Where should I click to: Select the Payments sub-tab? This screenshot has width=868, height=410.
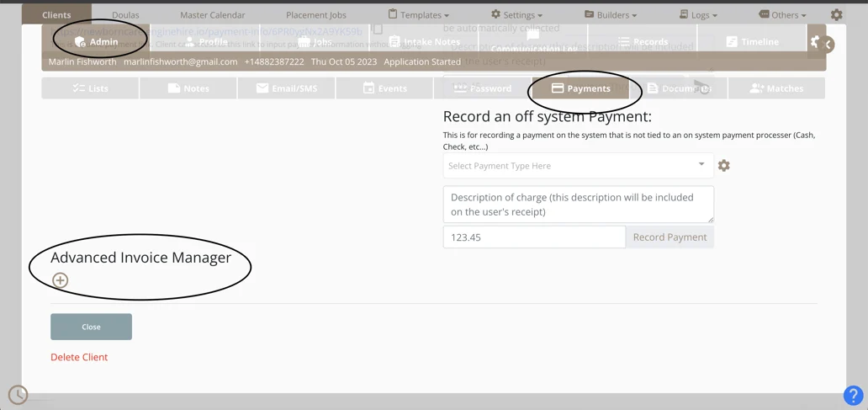(580, 88)
